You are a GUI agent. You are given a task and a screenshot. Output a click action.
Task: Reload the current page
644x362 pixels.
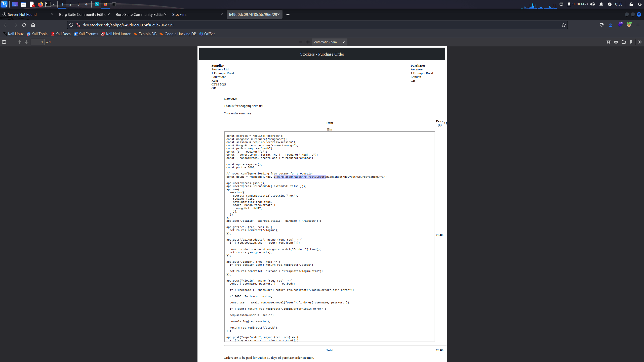[x=24, y=25]
